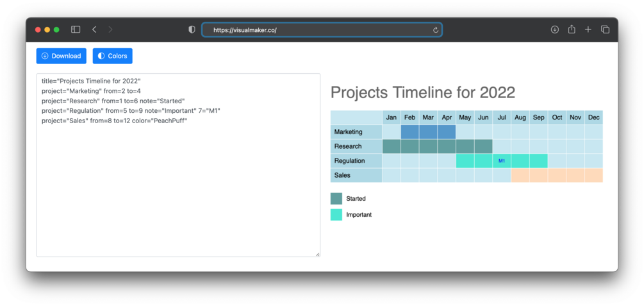Click the privacy shield icon
The width and height of the screenshot is (644, 306).
pyautogui.click(x=192, y=30)
